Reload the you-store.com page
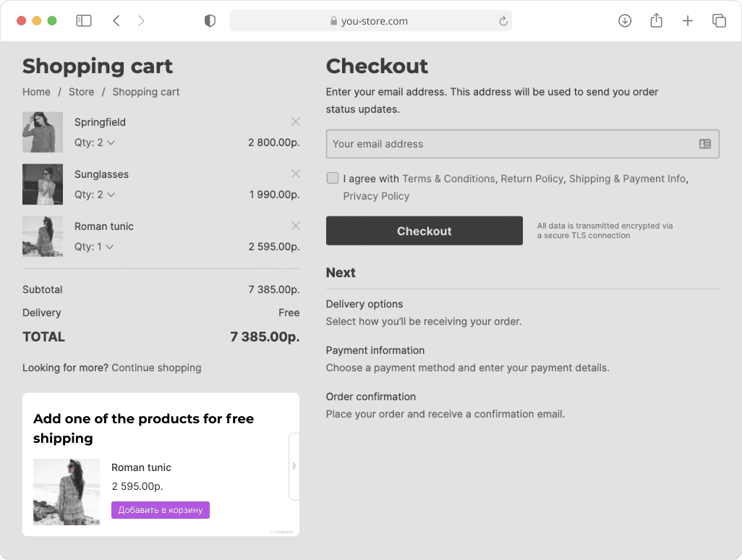 coord(503,21)
